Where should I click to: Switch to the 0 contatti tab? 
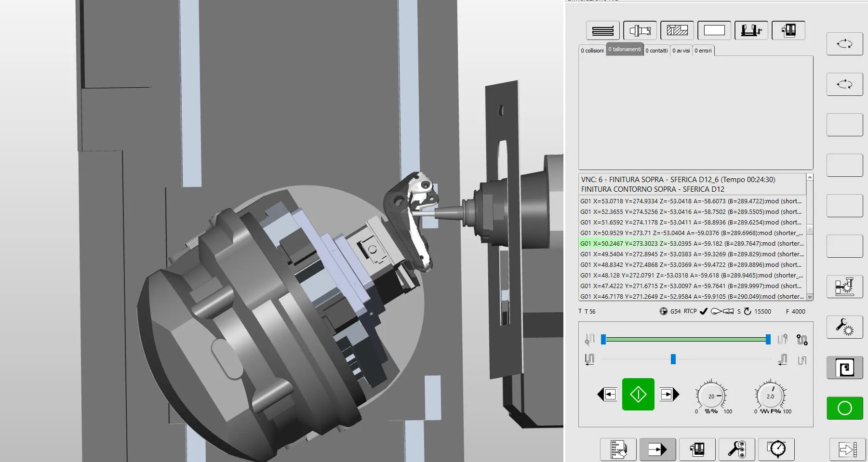pos(656,51)
